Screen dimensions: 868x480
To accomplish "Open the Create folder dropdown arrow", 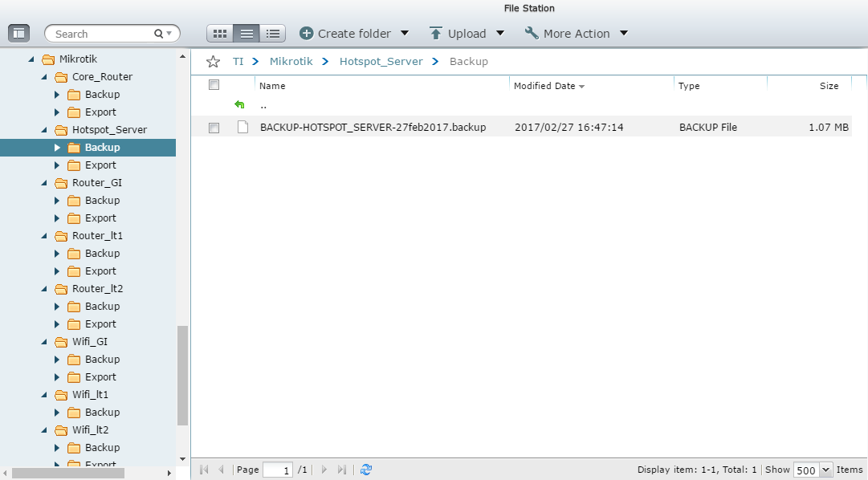I will (405, 34).
